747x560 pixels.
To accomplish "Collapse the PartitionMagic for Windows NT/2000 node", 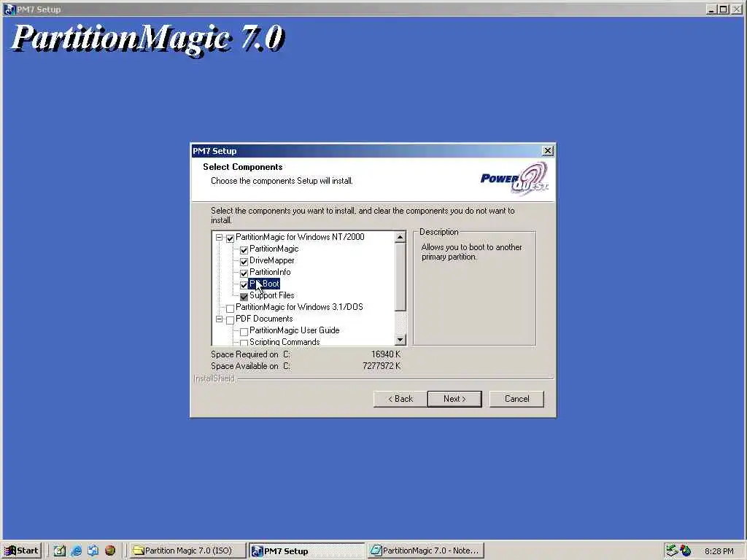I will 219,237.
